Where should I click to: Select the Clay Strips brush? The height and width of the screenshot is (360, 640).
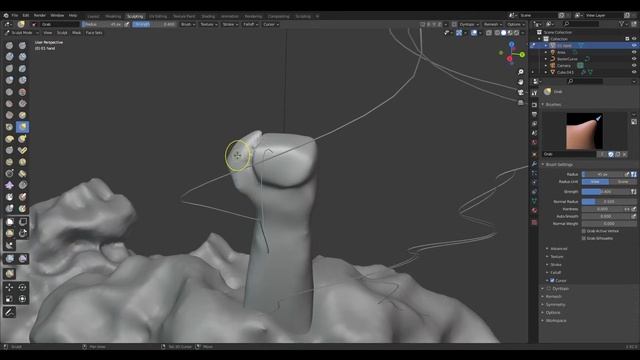pos(22,57)
